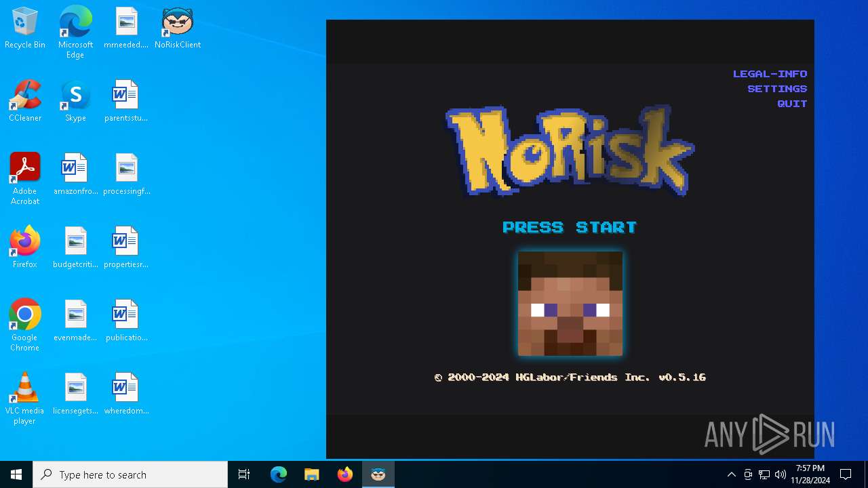Select the licensegets image file icon
The image size is (868, 488).
[75, 394]
